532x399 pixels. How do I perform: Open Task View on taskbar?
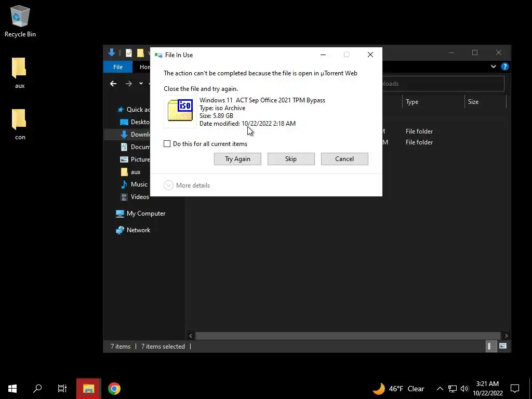pyautogui.click(x=62, y=389)
